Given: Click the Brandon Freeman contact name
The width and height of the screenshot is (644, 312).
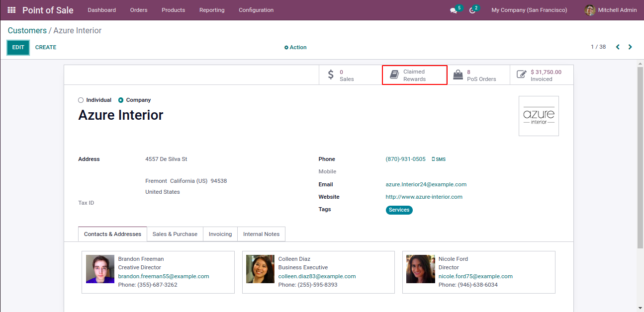Looking at the screenshot, I should point(141,259).
